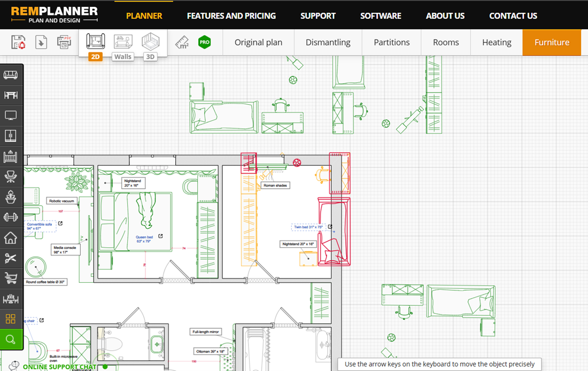Open the ONLINE SUPPORT CHAT link

[x=59, y=367]
